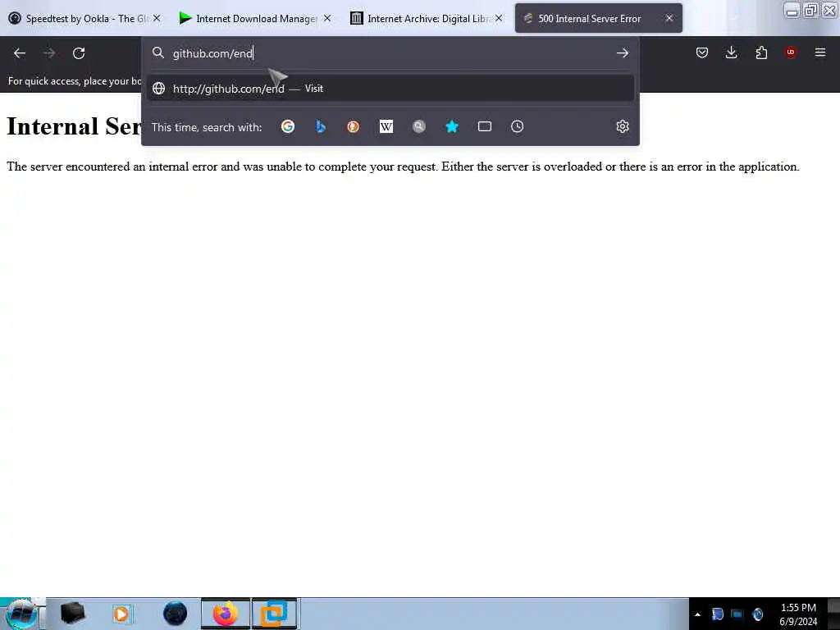Open the VMware taskbar icon
840x630 pixels.
274,614
